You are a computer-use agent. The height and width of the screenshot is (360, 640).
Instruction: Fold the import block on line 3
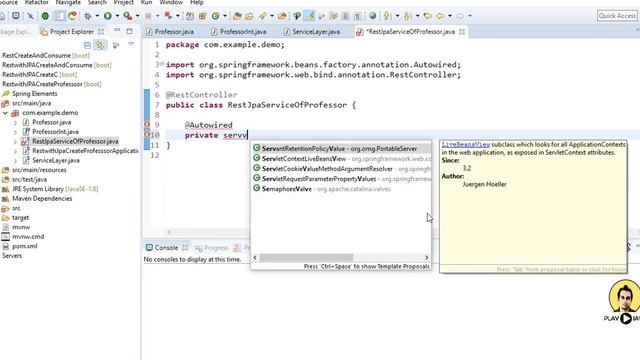point(162,64)
